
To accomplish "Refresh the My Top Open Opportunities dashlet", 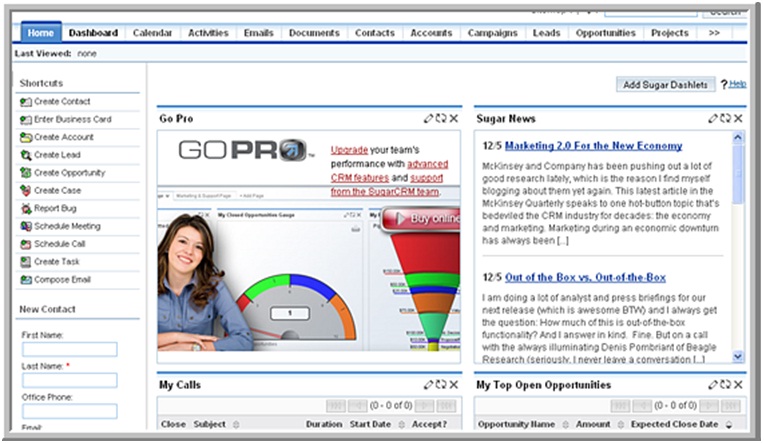I will pos(726,385).
